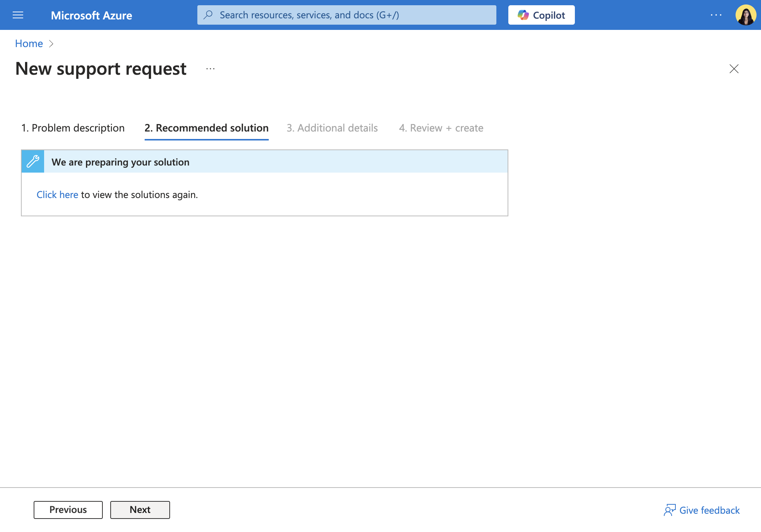761x532 pixels.
Task: Click the Microsoft Azure logo text
Action: coord(91,15)
